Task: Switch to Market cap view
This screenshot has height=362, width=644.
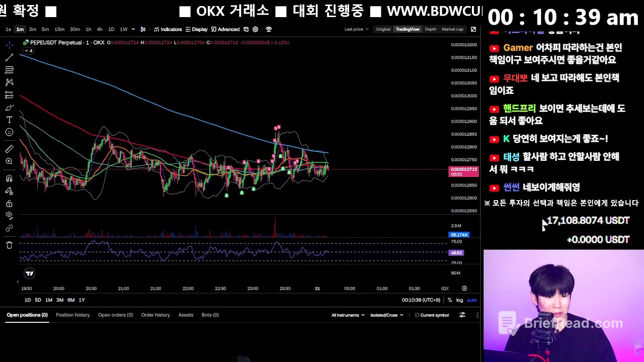Action: point(452,29)
